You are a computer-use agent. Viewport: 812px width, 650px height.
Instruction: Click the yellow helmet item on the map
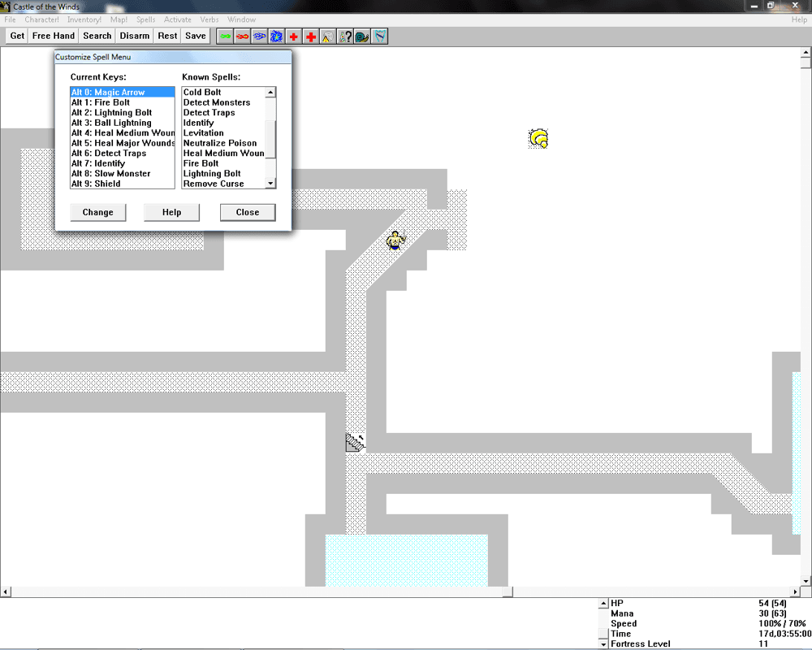tap(538, 138)
